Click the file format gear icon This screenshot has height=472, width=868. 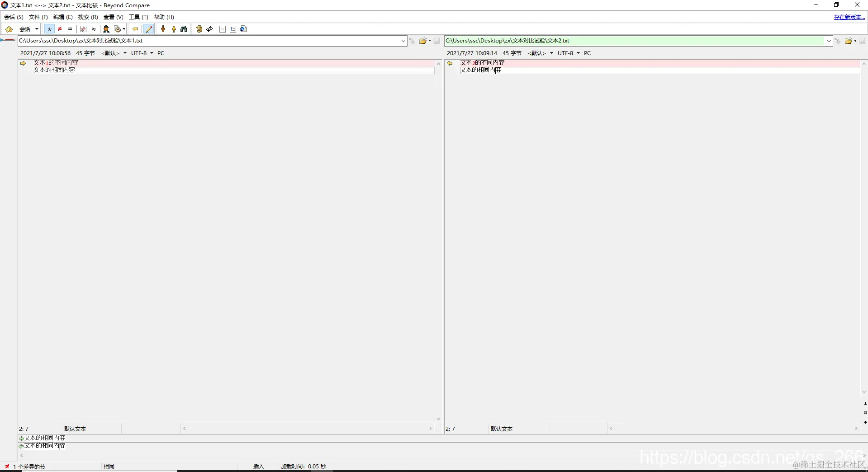click(117, 29)
